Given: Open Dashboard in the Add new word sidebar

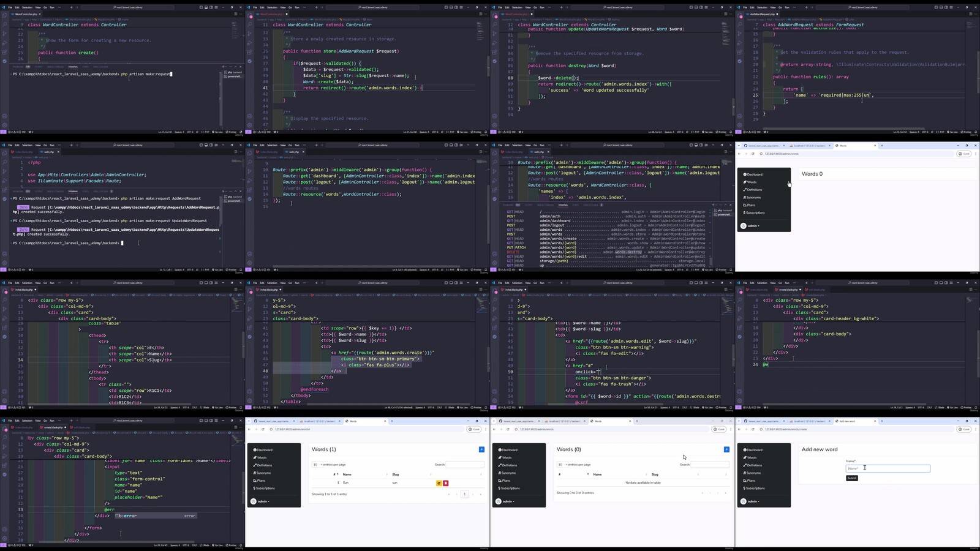Looking at the screenshot, I should click(x=754, y=450).
